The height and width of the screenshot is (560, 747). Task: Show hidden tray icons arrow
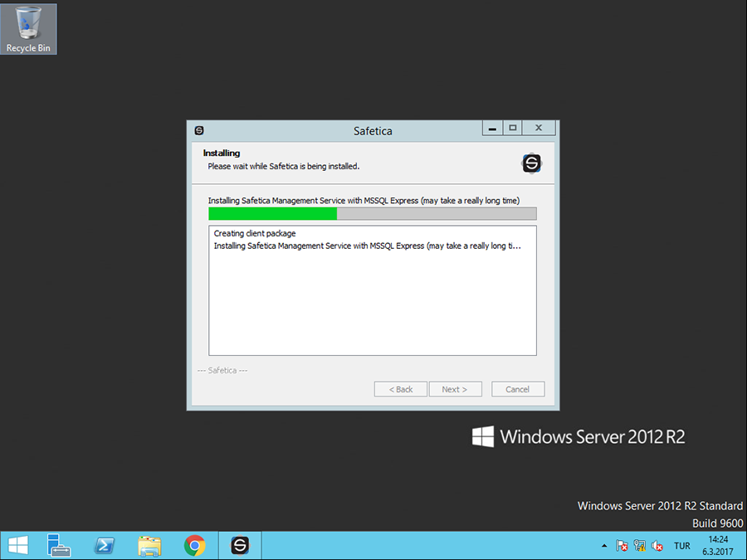(604, 546)
